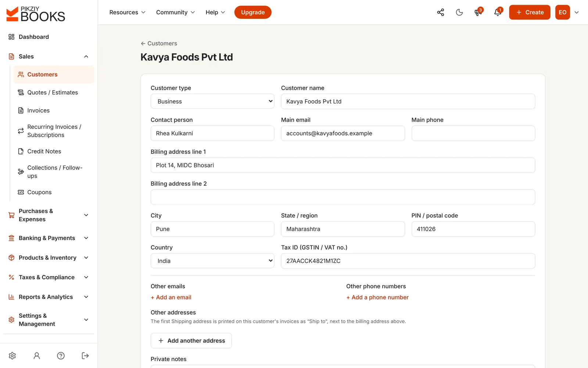Open the Help dropdown menu
588x368 pixels.
click(x=215, y=13)
